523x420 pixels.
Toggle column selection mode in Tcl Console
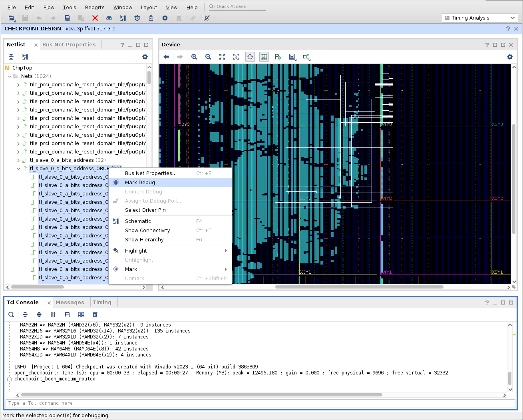point(81,315)
